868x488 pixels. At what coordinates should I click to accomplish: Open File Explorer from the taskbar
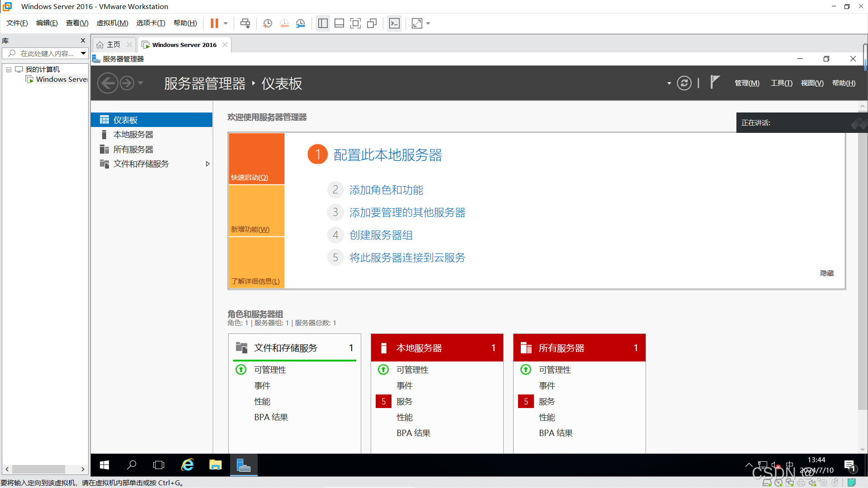[215, 465]
